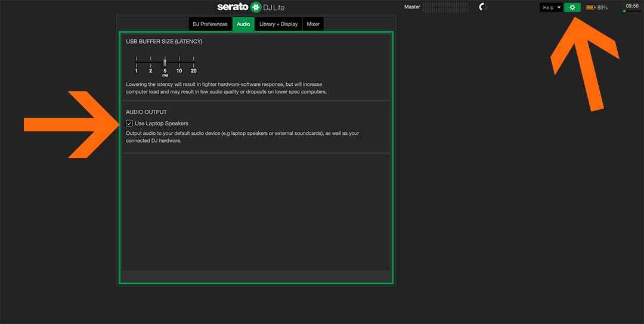
Task: Go to the Mixer tab
Action: click(313, 24)
